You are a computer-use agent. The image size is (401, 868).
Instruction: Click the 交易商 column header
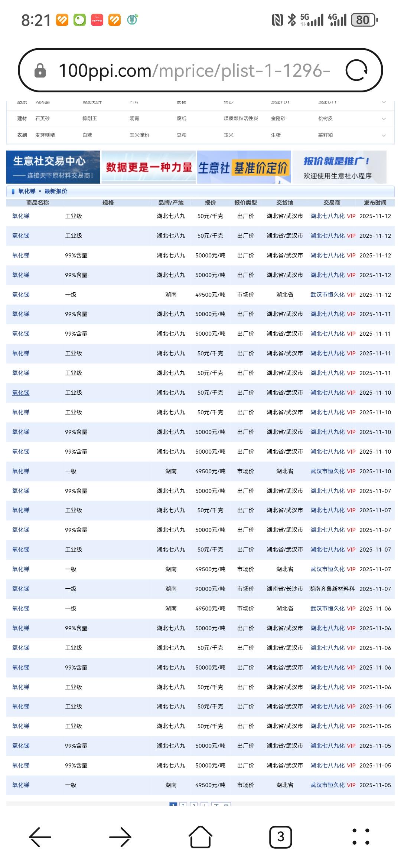tap(332, 203)
